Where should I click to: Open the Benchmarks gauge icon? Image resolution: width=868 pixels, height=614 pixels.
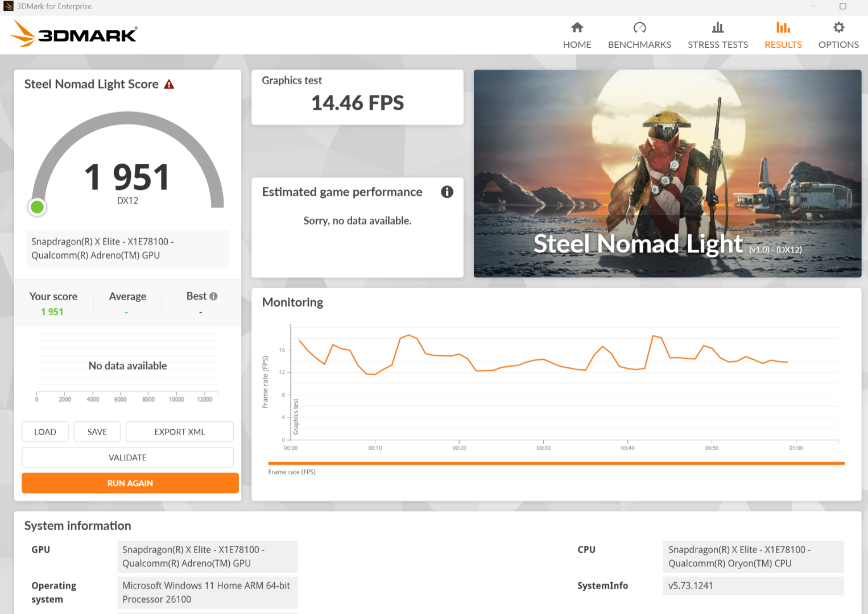(639, 27)
